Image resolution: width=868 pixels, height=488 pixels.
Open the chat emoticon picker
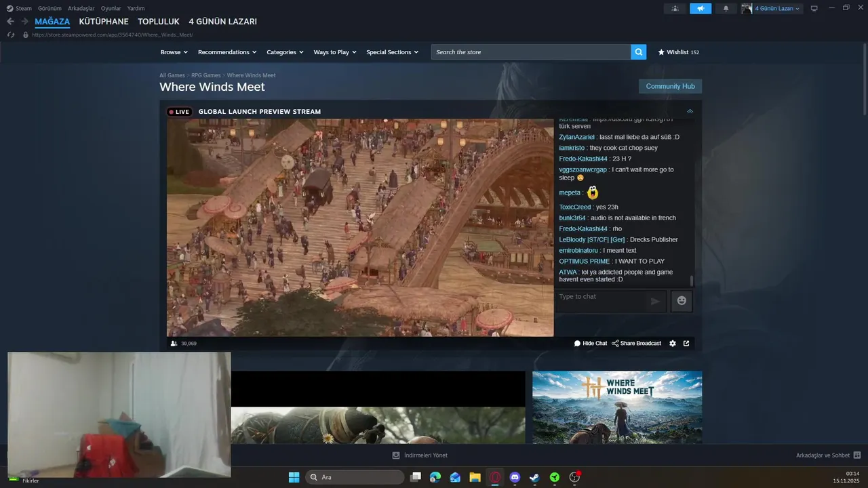682,301
